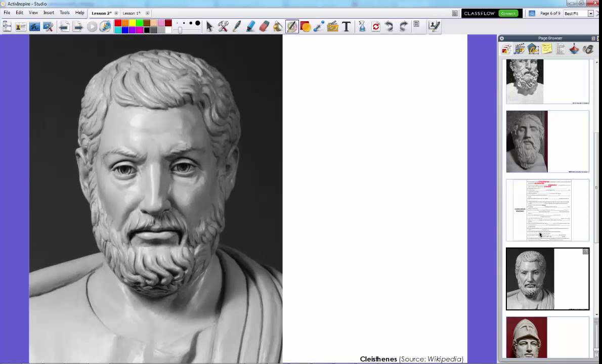Select the Text tool
The width and height of the screenshot is (602, 364).
coord(347,26)
